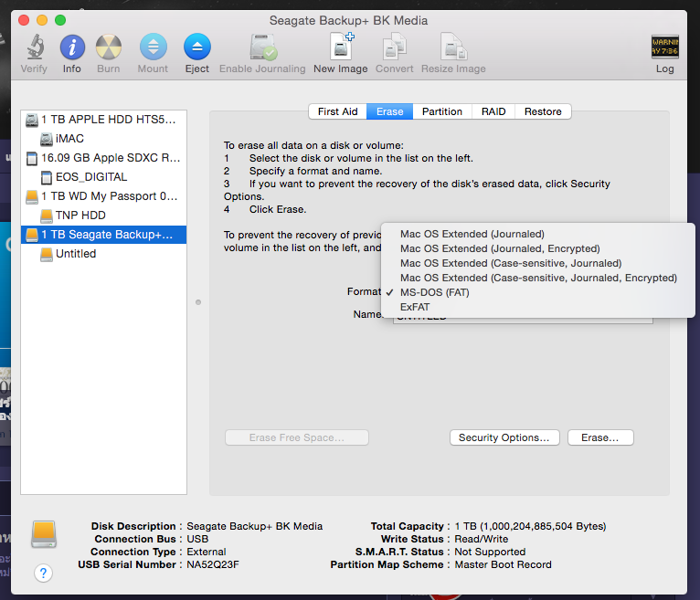Click Enable Journaling toolbar icon
Viewport: 700px width, 600px height.
pos(263,47)
